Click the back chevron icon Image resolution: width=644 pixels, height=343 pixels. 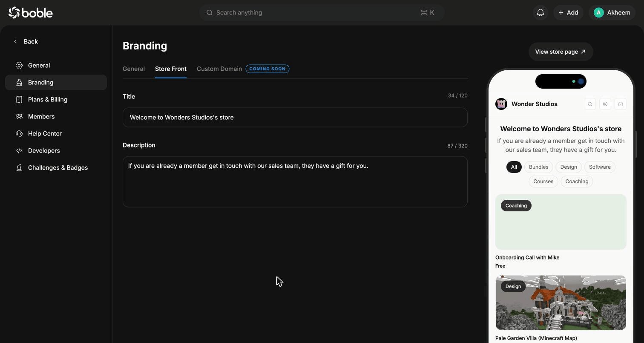(x=15, y=41)
